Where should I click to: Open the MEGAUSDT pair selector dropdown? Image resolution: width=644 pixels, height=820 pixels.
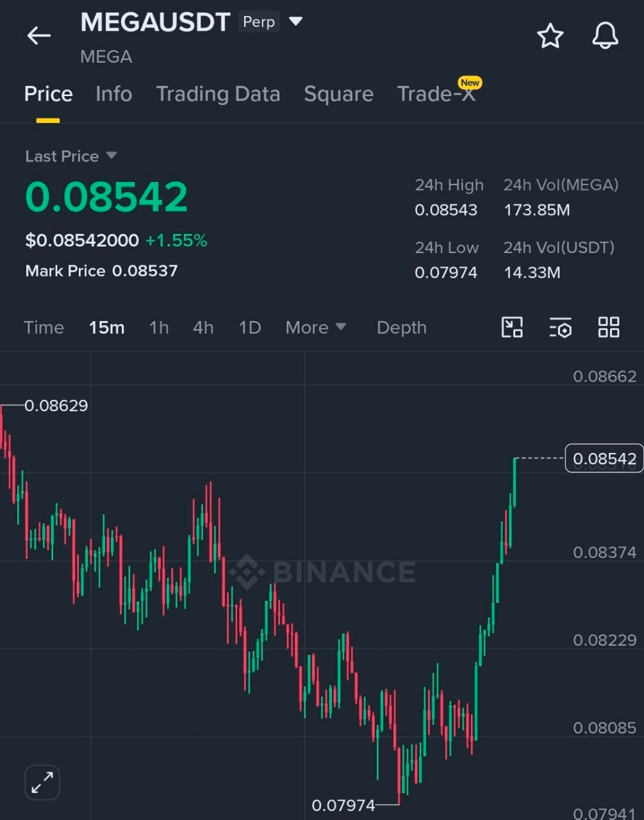coord(295,22)
